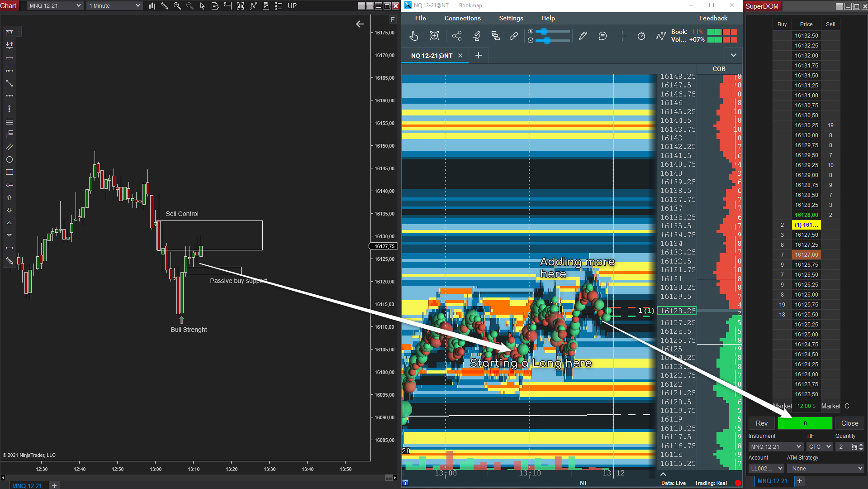Click the link chain icon in Bookmap
868x489 pixels.
(x=514, y=36)
